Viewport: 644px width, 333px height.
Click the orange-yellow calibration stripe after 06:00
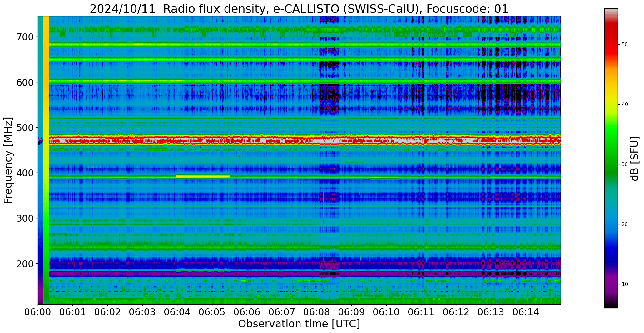coord(46,160)
